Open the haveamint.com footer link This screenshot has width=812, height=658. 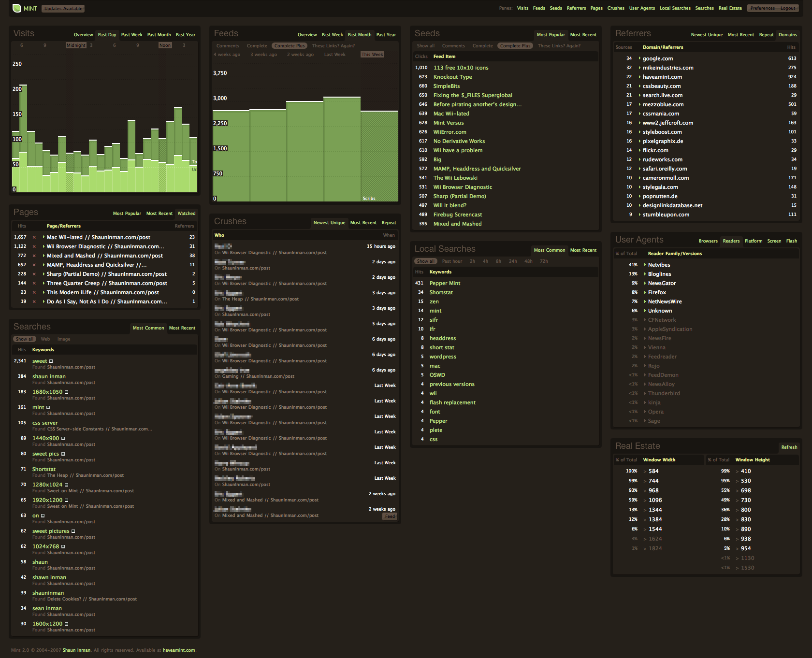(x=179, y=650)
